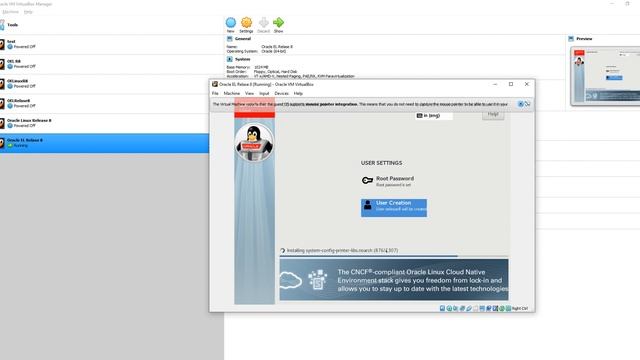Click display status icon in VM
The image size is (640, 360).
pyautogui.click(x=482, y=308)
